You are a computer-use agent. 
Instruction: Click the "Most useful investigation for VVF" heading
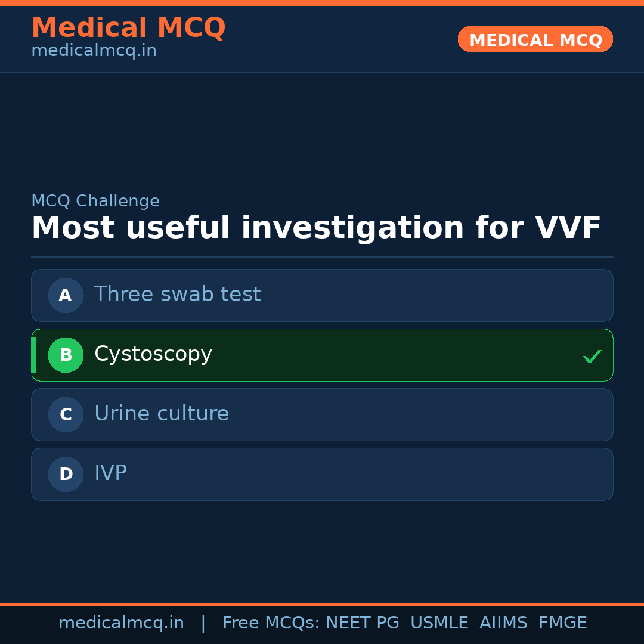pyautogui.click(x=316, y=228)
